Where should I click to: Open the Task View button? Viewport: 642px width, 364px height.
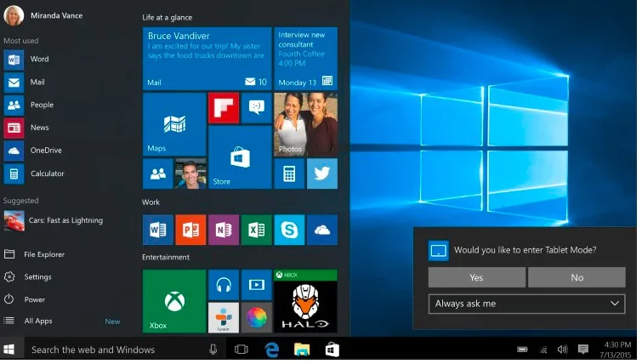241,350
